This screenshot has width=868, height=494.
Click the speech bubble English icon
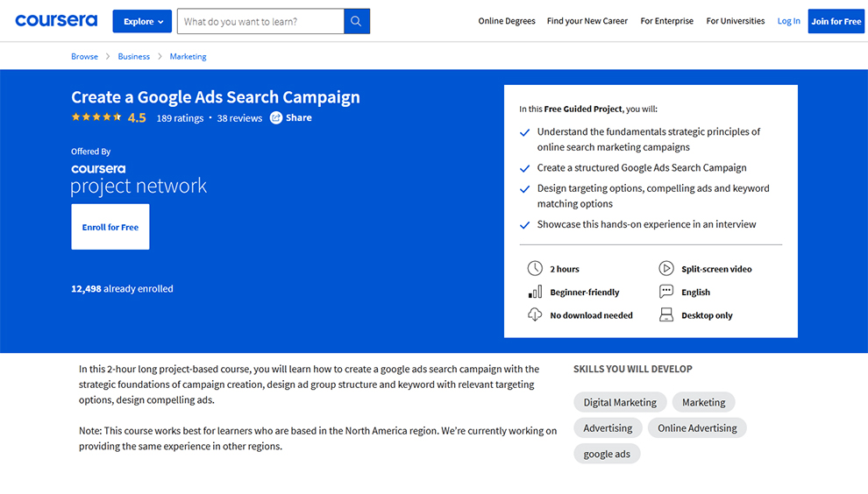coord(666,292)
